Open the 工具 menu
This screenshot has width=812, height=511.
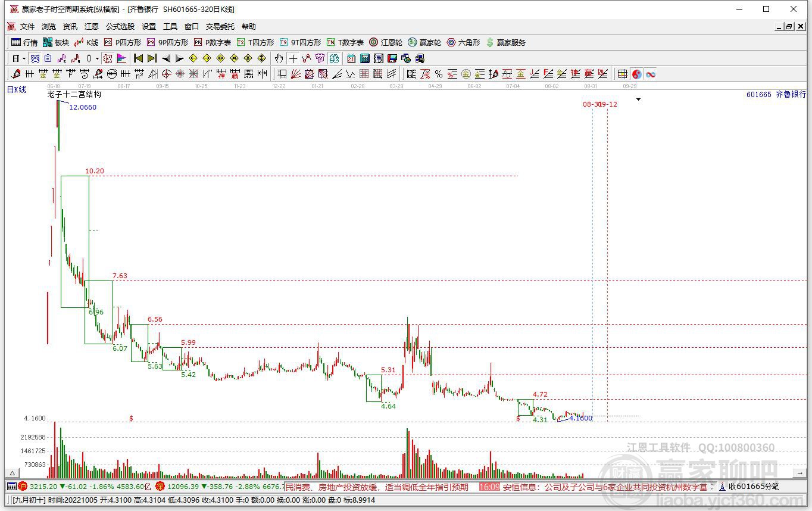pos(170,27)
